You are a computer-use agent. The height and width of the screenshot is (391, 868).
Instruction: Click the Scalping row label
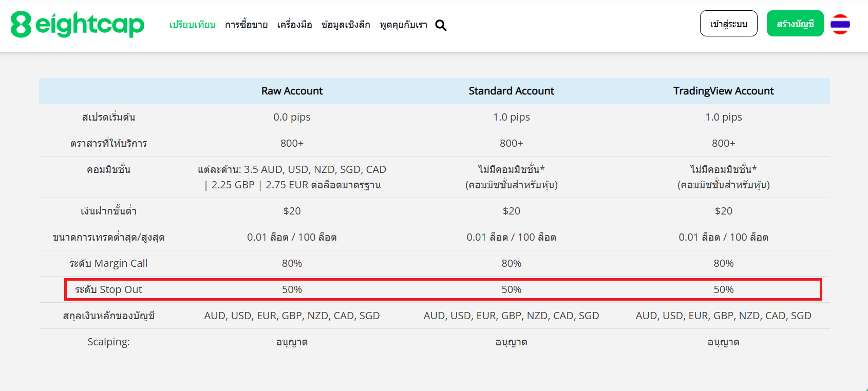tap(108, 342)
